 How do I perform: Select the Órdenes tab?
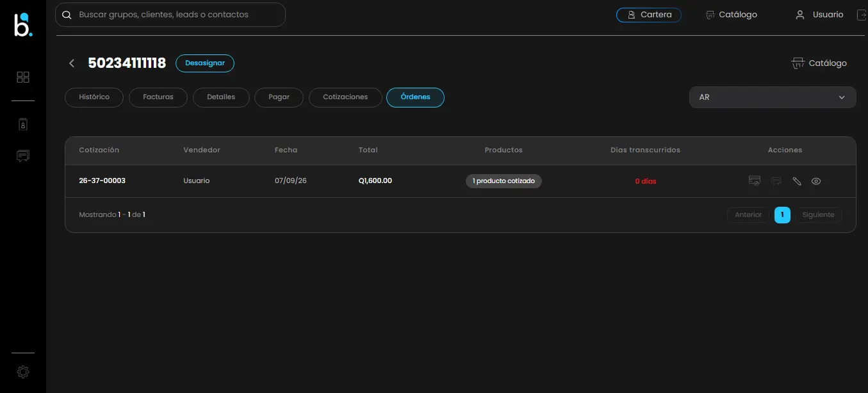415,97
